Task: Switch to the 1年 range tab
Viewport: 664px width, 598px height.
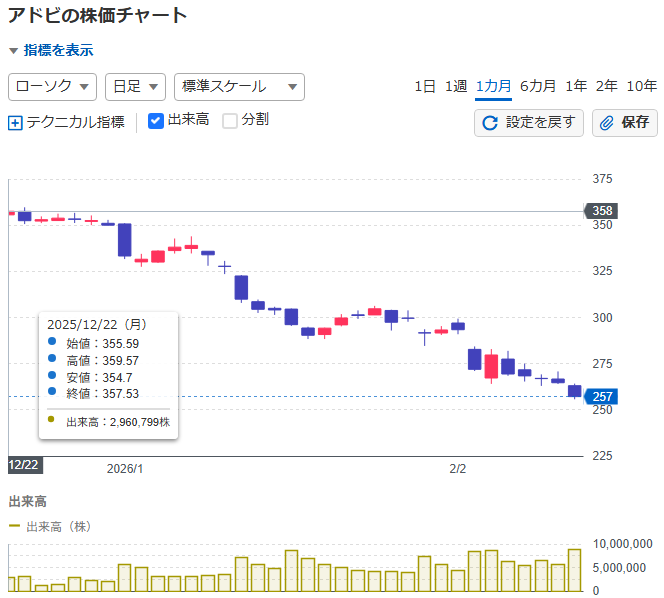Action: [x=576, y=86]
